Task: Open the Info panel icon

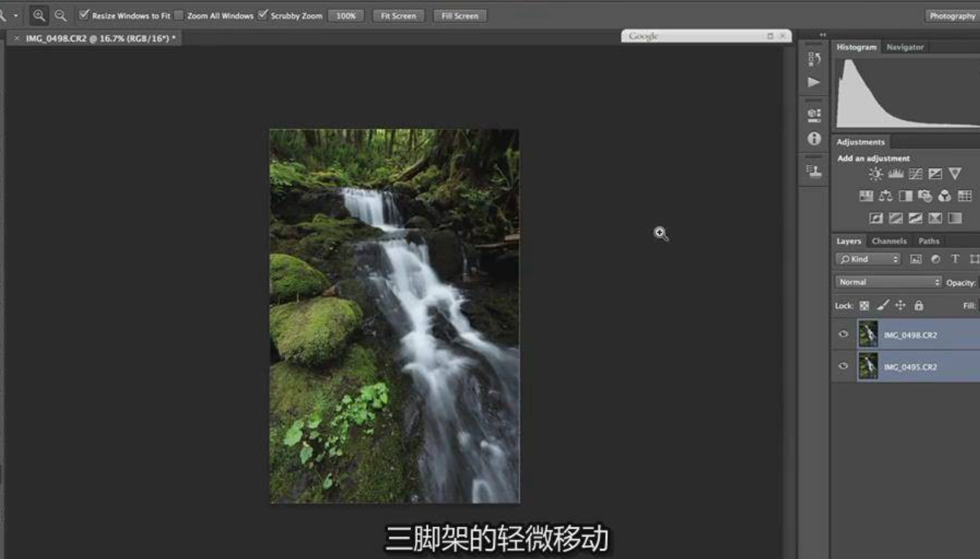Action: click(814, 139)
